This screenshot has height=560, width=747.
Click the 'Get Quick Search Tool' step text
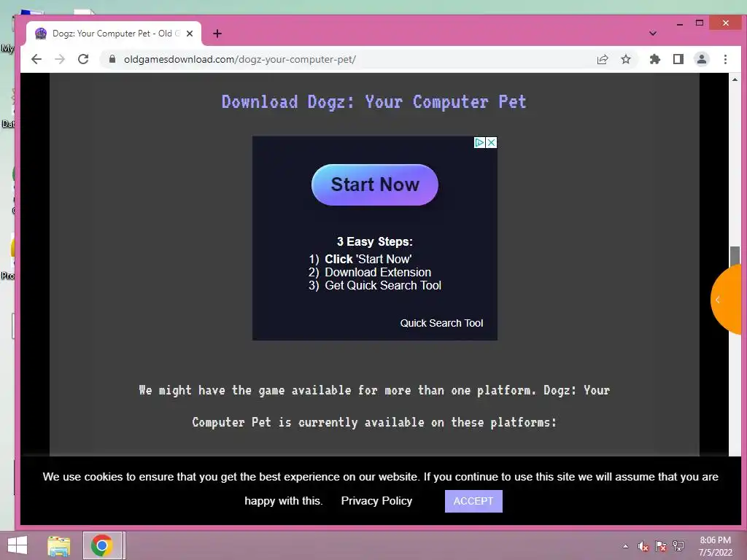[383, 285]
